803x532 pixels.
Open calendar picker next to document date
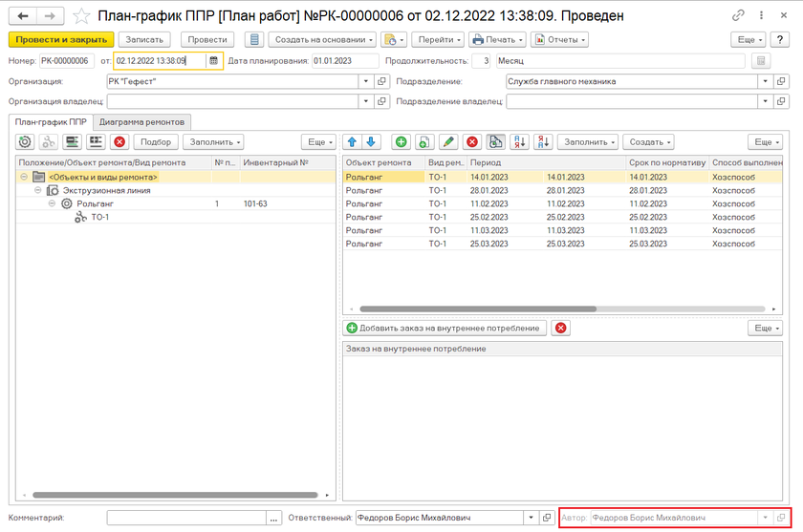point(213,60)
